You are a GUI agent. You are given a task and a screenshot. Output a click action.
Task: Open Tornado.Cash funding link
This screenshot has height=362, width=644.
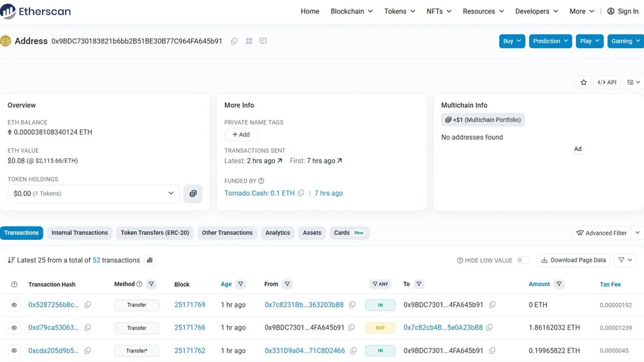coord(259,193)
